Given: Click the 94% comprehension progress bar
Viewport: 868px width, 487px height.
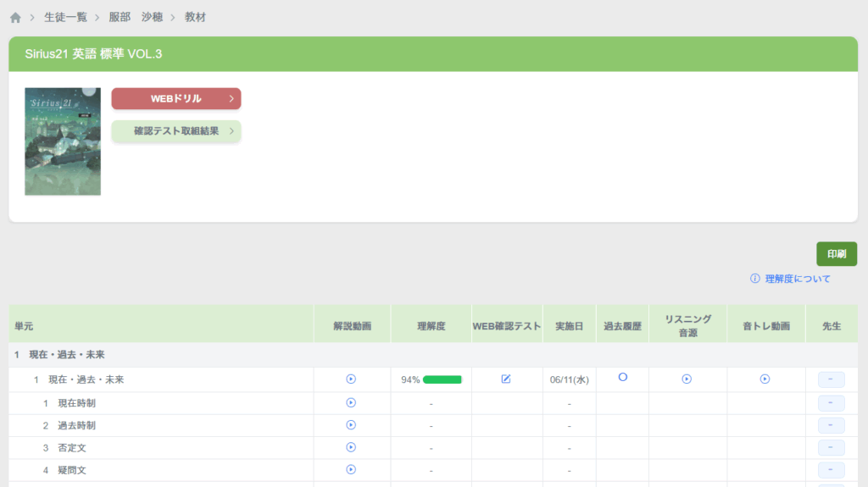Looking at the screenshot, I should tap(442, 379).
